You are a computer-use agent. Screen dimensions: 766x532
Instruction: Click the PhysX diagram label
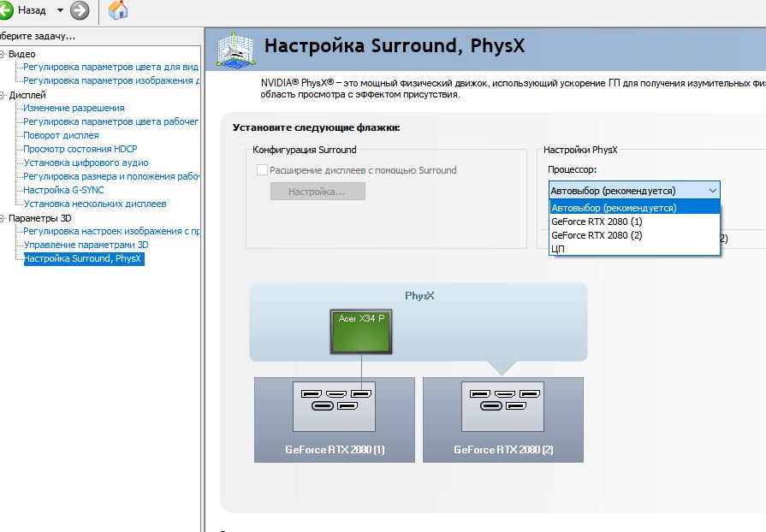pos(419,296)
